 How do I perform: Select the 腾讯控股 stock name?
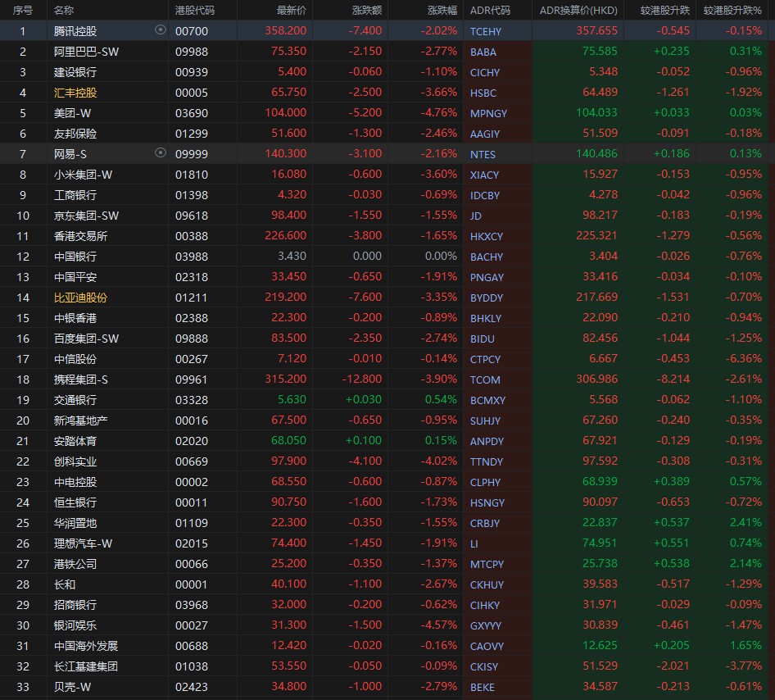(x=75, y=31)
